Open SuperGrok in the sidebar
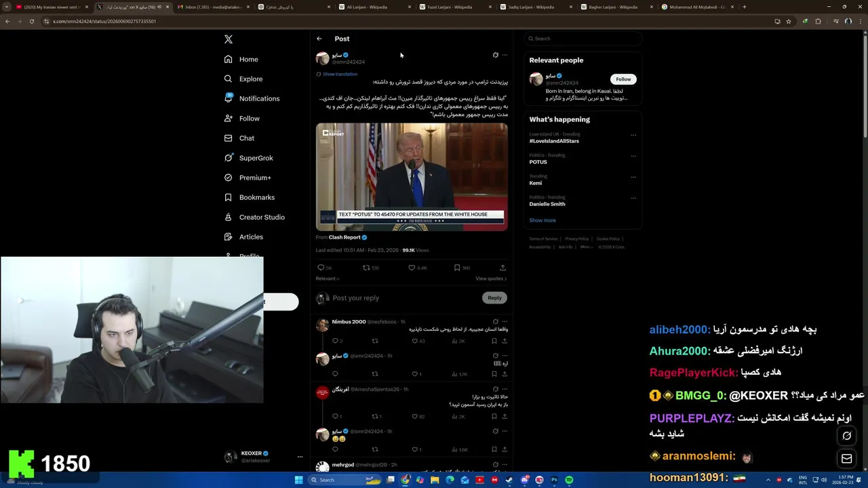The width and height of the screenshot is (868, 488). (x=248, y=158)
